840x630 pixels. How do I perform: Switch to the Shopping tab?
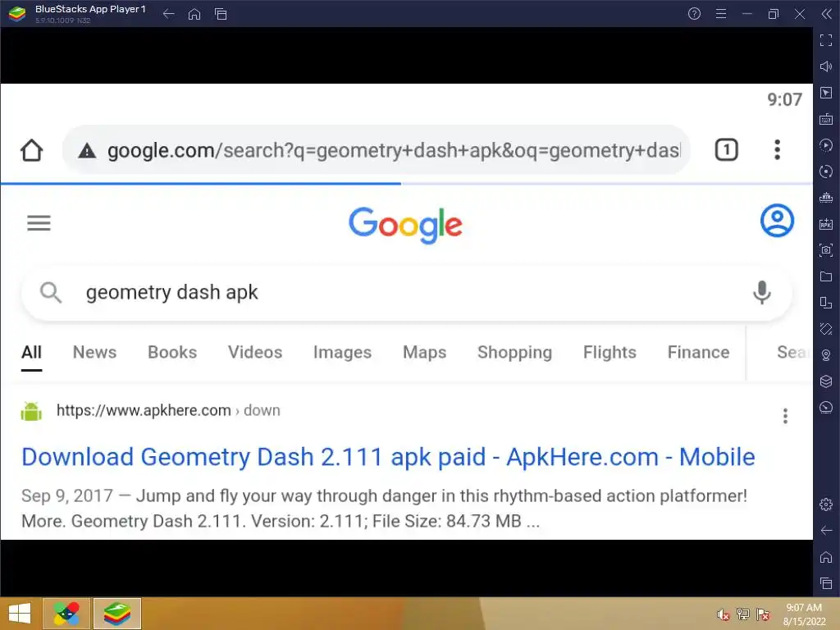coord(515,352)
